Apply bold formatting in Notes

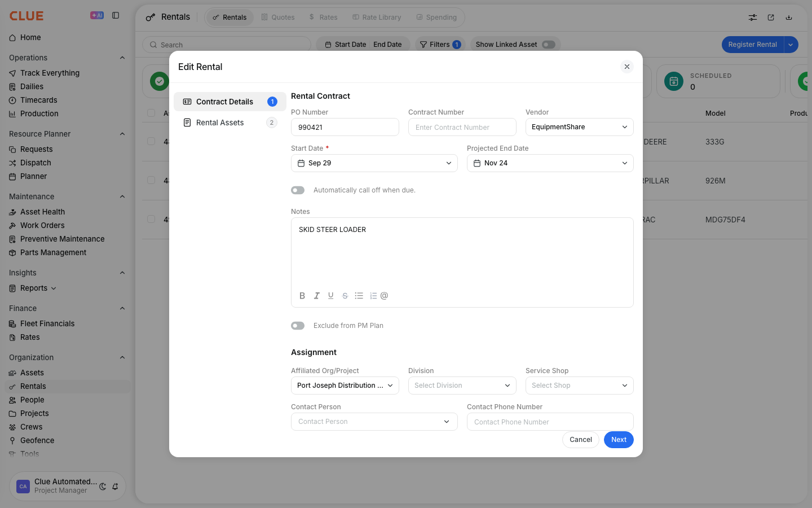(302, 296)
